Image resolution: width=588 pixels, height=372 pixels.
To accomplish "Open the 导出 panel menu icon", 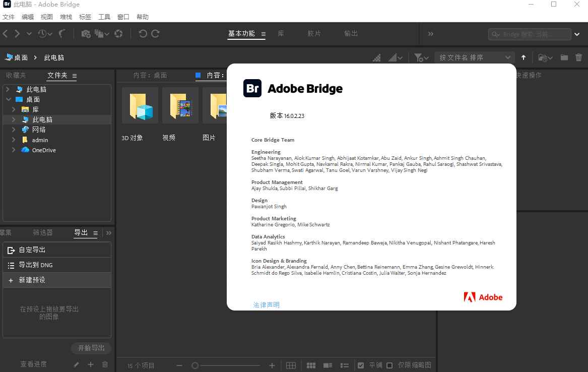I will point(95,233).
